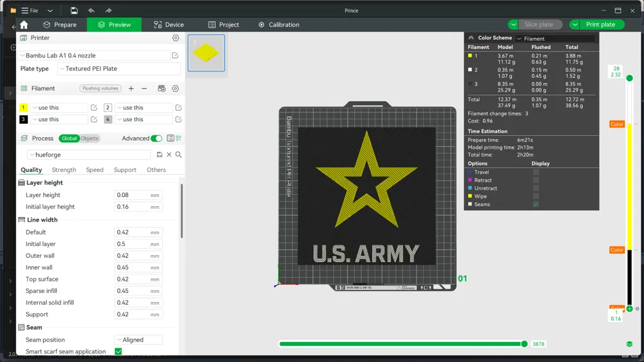644x362 pixels.
Task: Click Flushing volumes button
Action: coord(100,88)
